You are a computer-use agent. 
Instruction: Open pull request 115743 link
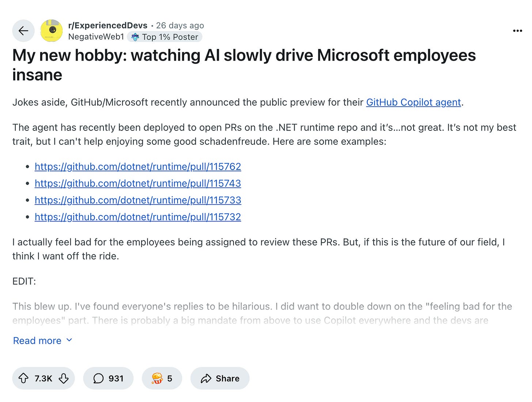(x=138, y=183)
